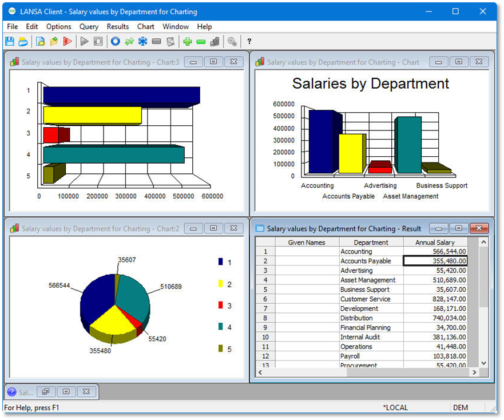This screenshot has height=420, width=504.
Task: Select the blue asterisk toolbar icon
Action: [x=142, y=41]
